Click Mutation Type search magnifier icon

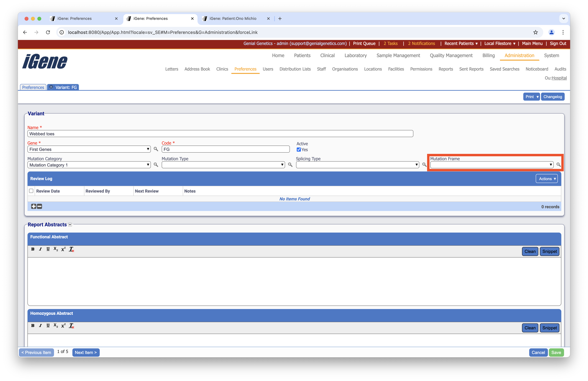290,165
